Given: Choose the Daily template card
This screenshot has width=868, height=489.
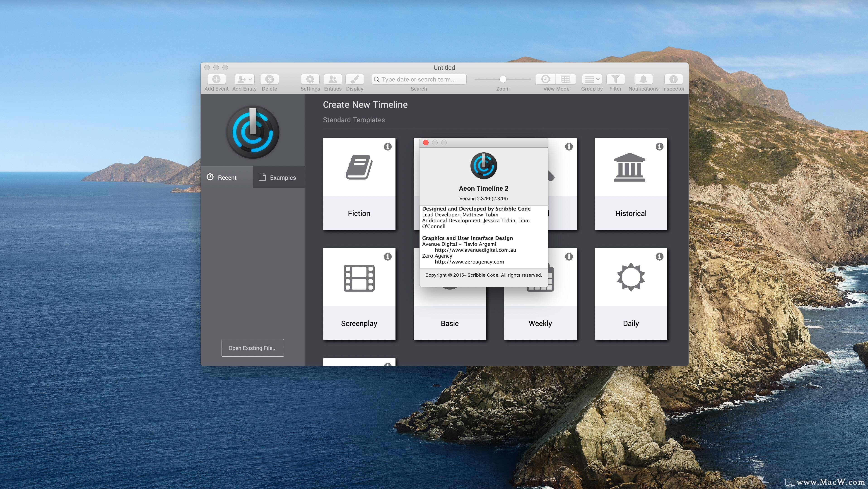Looking at the screenshot, I should coord(630,294).
